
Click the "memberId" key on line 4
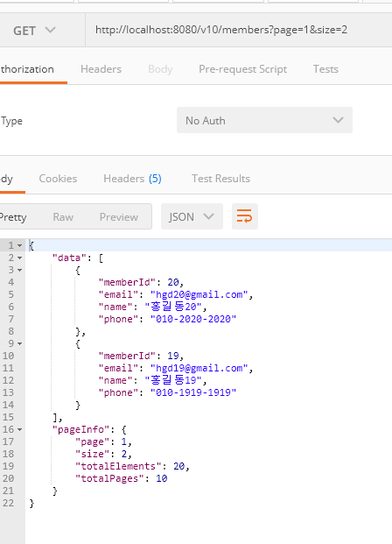[127, 282]
